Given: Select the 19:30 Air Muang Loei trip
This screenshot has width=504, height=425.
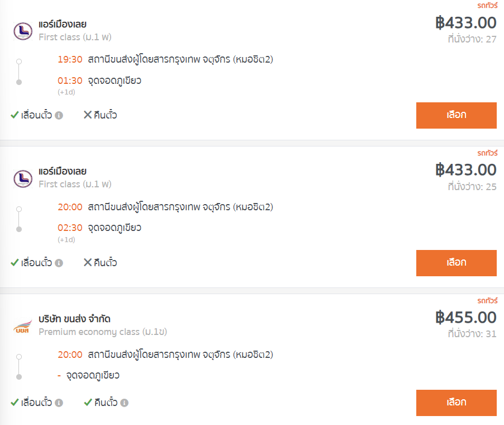Looking at the screenshot, I should point(456,115).
